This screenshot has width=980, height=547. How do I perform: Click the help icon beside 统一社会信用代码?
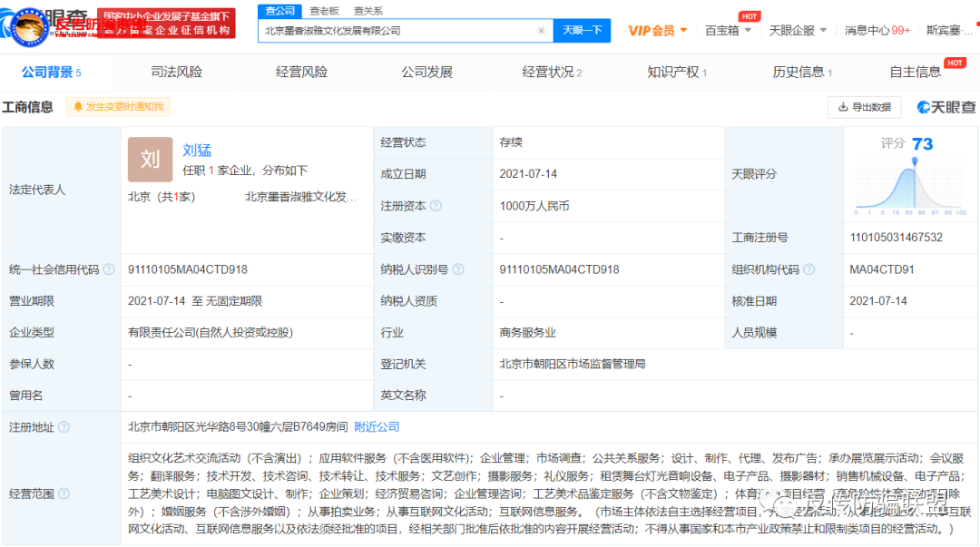click(x=108, y=269)
